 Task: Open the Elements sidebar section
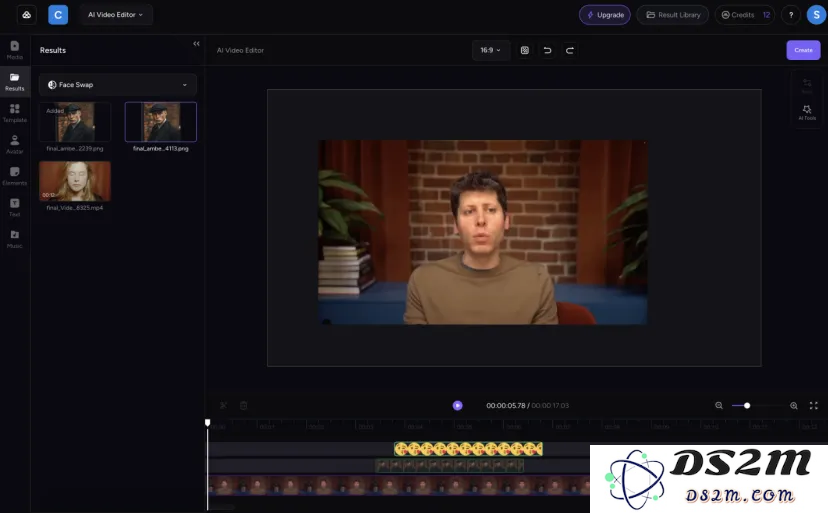coord(15,176)
